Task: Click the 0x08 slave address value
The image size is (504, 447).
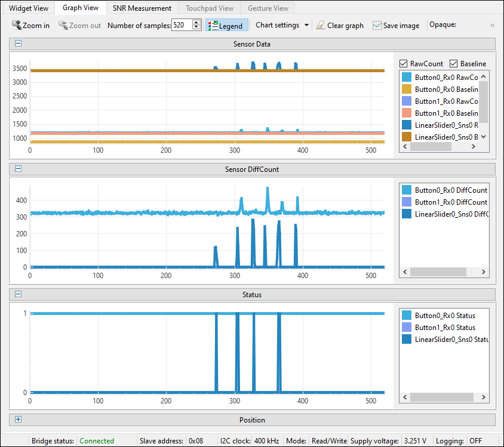Action: tap(196, 441)
